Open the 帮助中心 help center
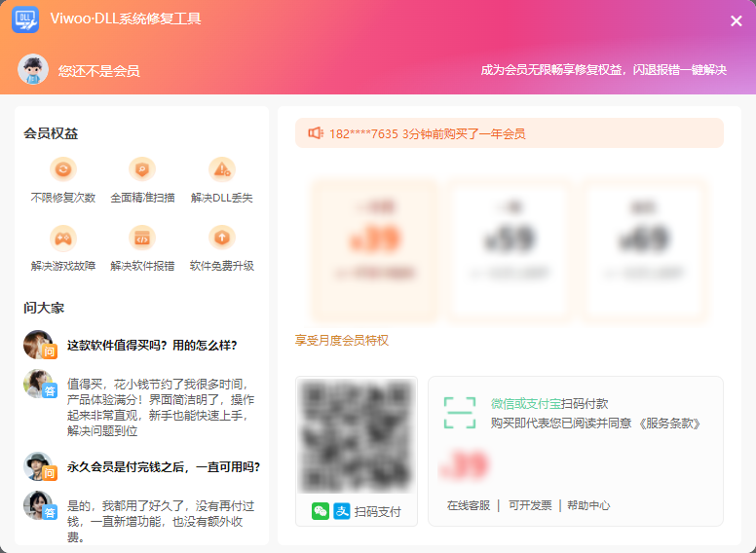Viewport: 756px width, 553px height. tap(588, 505)
